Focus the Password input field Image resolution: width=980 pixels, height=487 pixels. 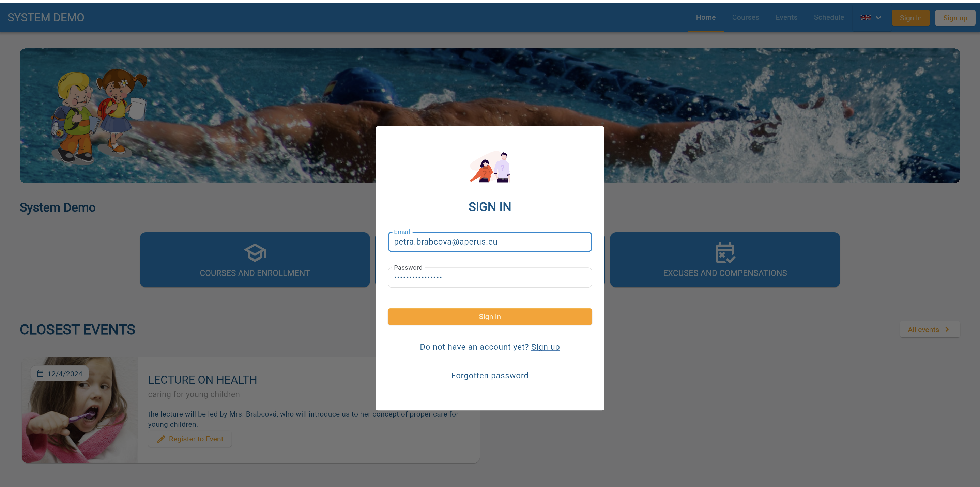tap(490, 278)
